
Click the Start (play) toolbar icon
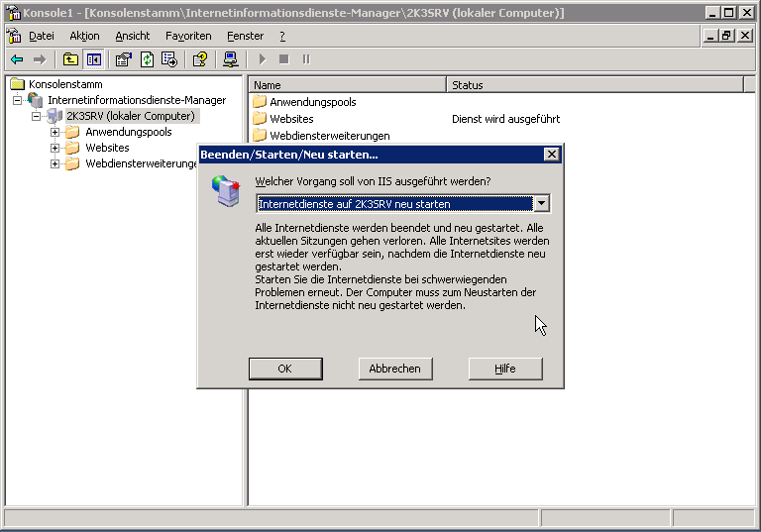(x=262, y=59)
